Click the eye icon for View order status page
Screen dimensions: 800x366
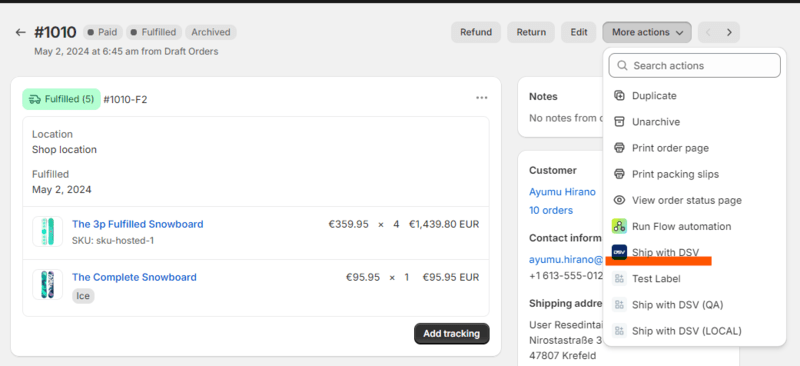(x=619, y=200)
